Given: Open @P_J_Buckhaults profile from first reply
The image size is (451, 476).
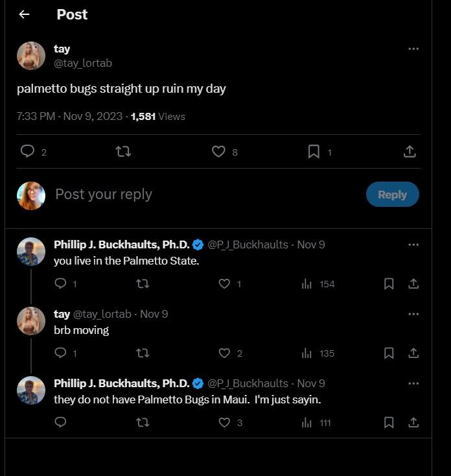Looking at the screenshot, I should pos(248,244).
